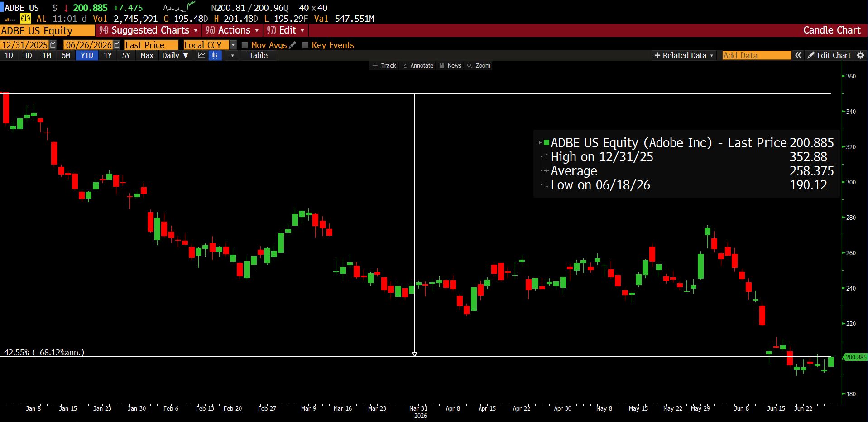
Task: Click the intraday sparkline mini chart
Action: [179, 7]
